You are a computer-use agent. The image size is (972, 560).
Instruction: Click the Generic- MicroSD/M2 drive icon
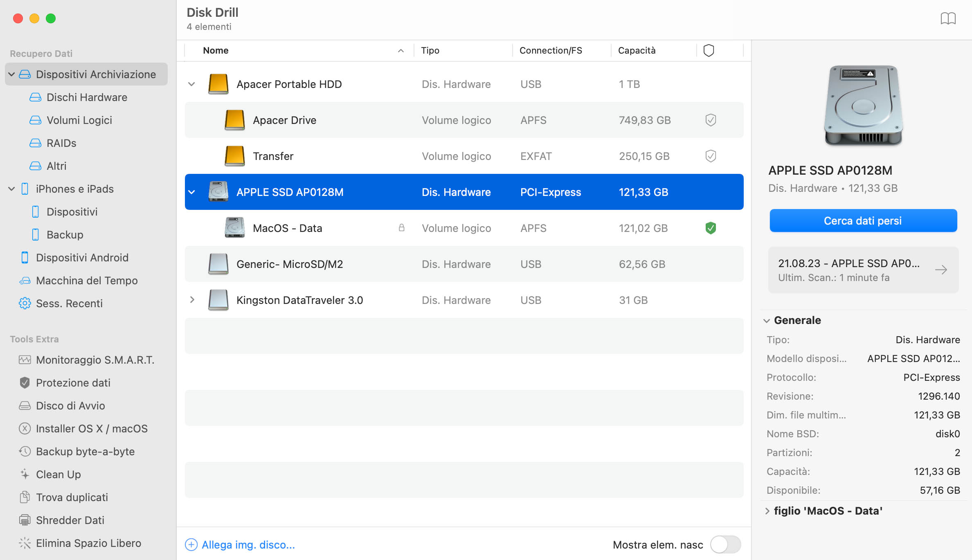pos(218,264)
